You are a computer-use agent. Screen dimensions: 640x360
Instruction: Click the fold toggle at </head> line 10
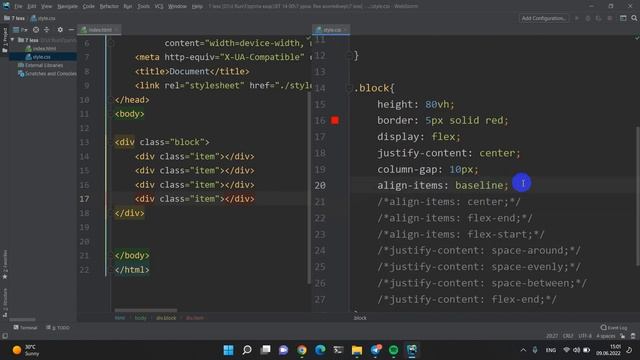click(111, 100)
